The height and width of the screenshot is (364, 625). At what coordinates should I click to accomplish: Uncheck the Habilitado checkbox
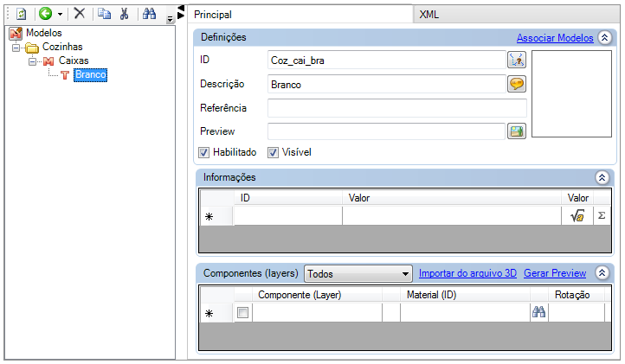click(204, 152)
